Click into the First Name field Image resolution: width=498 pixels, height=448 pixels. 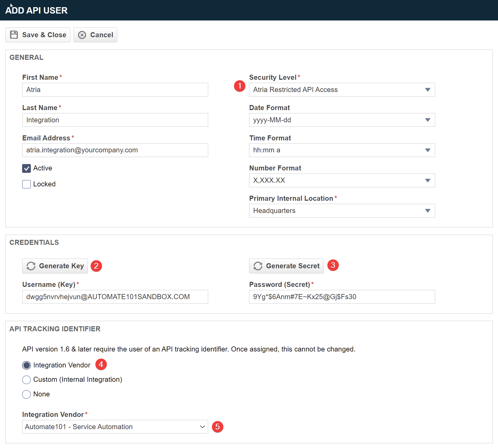click(x=115, y=90)
